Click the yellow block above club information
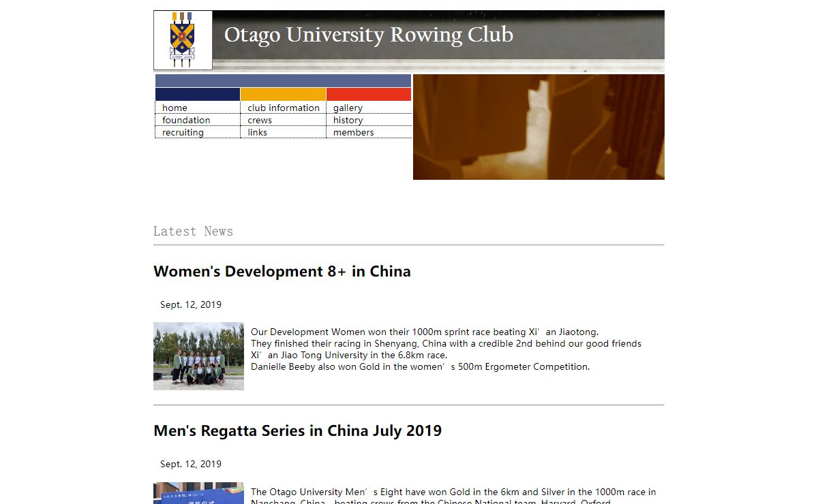 [283, 94]
